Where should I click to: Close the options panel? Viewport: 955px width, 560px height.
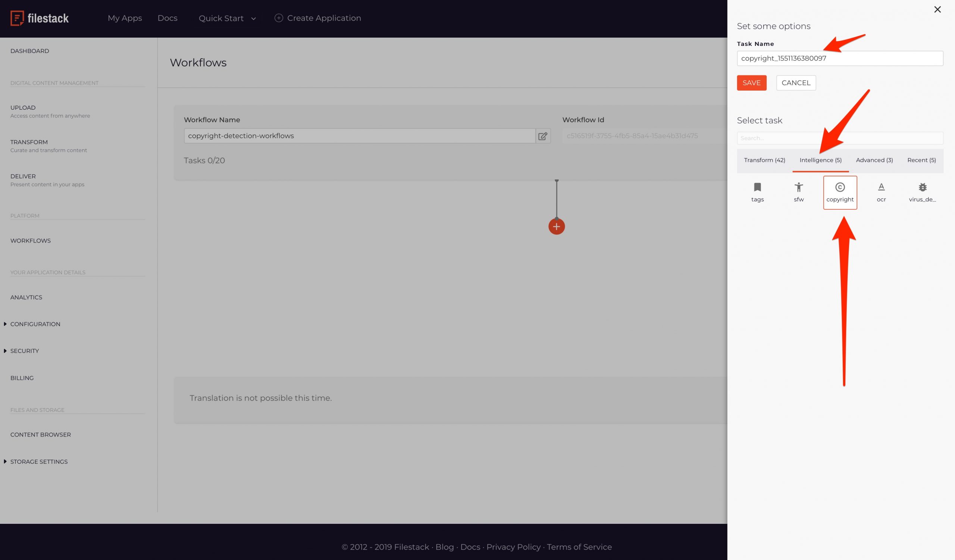[937, 9]
